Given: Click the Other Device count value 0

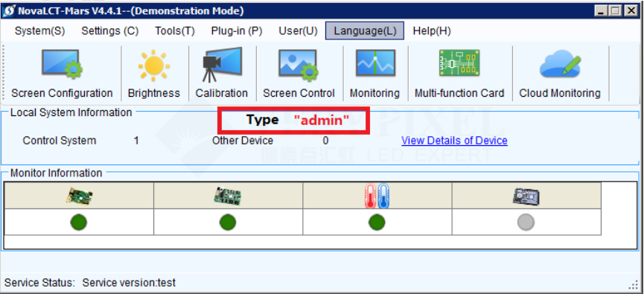Looking at the screenshot, I should point(325,141).
